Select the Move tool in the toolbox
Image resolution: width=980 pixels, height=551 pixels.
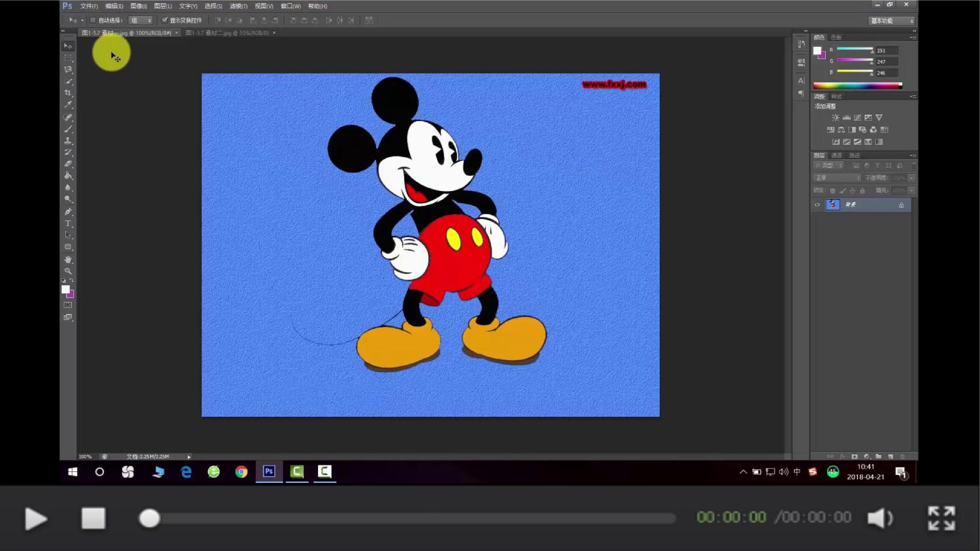68,46
